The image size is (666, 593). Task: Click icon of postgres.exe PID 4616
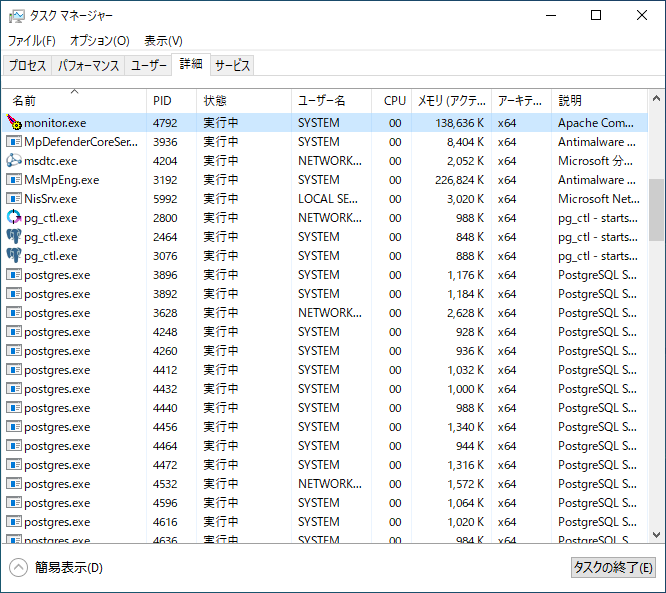[14, 521]
